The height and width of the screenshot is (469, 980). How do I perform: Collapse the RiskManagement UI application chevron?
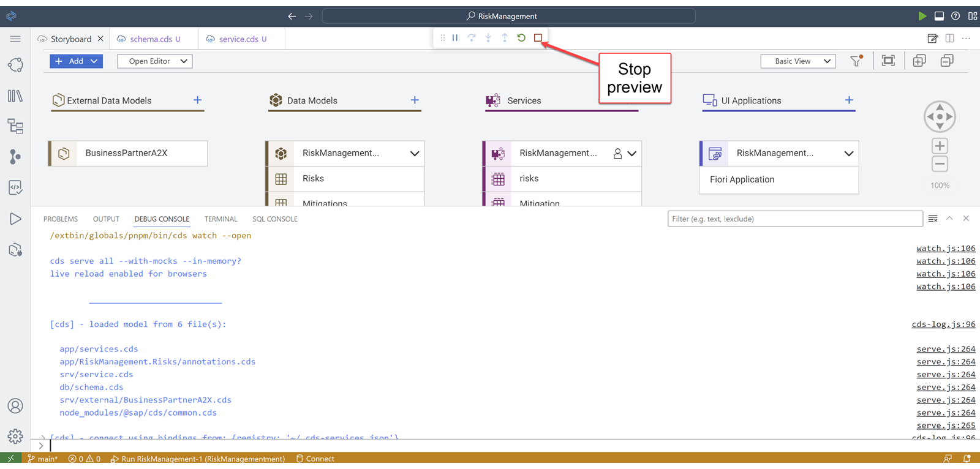click(849, 154)
